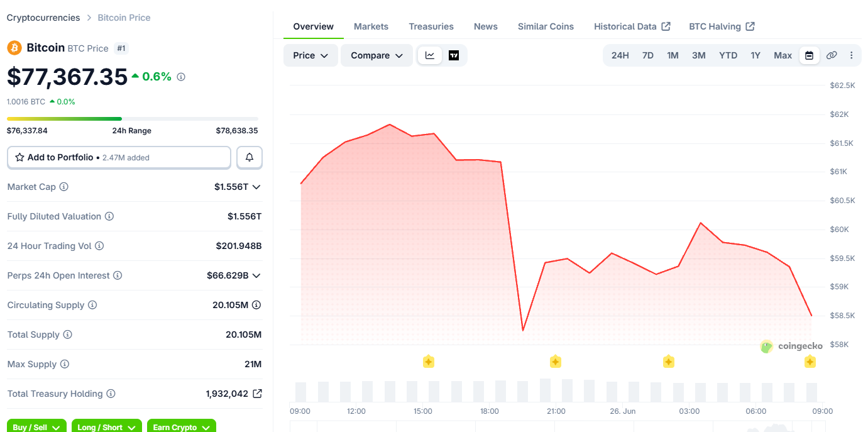The width and height of the screenshot is (868, 432).
Task: Click Add to Portfolio button
Action: [x=119, y=157]
